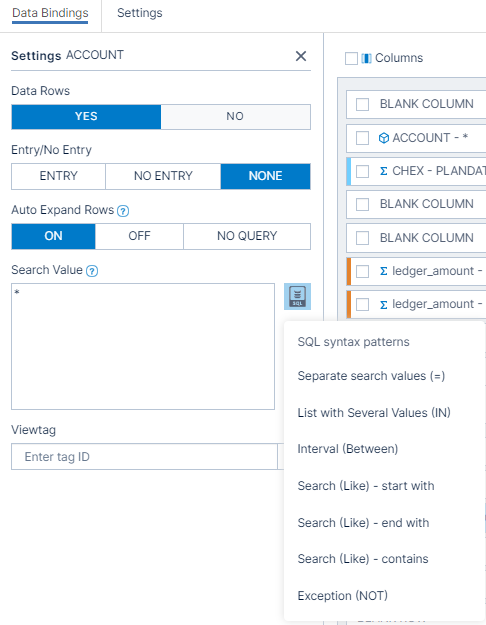Choose List with Several Values (IN)

pos(374,413)
